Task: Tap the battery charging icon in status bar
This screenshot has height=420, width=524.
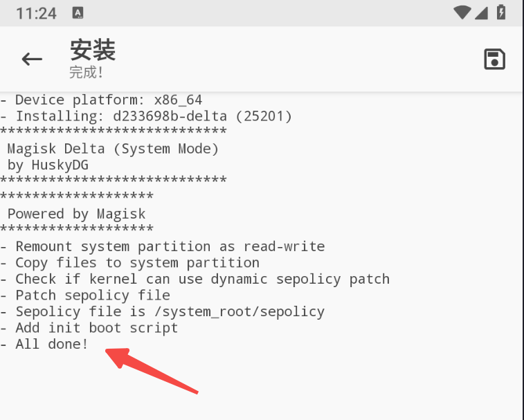Action: coord(501,12)
